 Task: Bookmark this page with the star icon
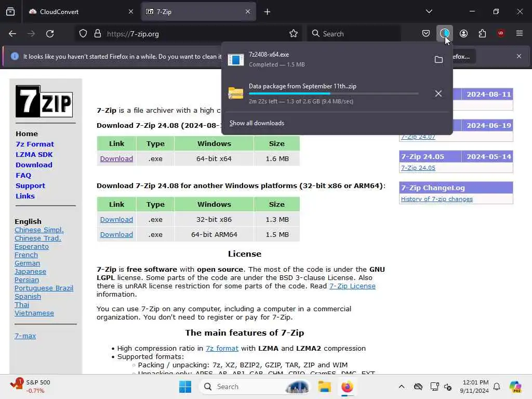pos(294,34)
